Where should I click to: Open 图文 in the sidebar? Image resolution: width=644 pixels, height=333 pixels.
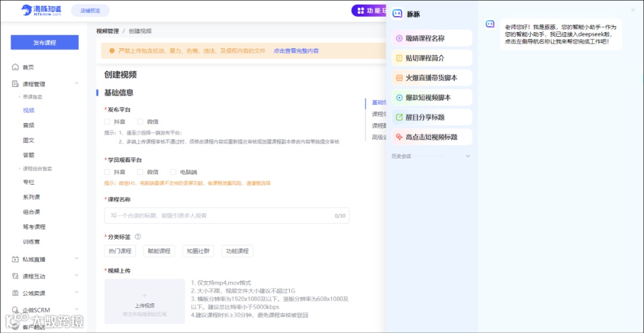click(29, 140)
